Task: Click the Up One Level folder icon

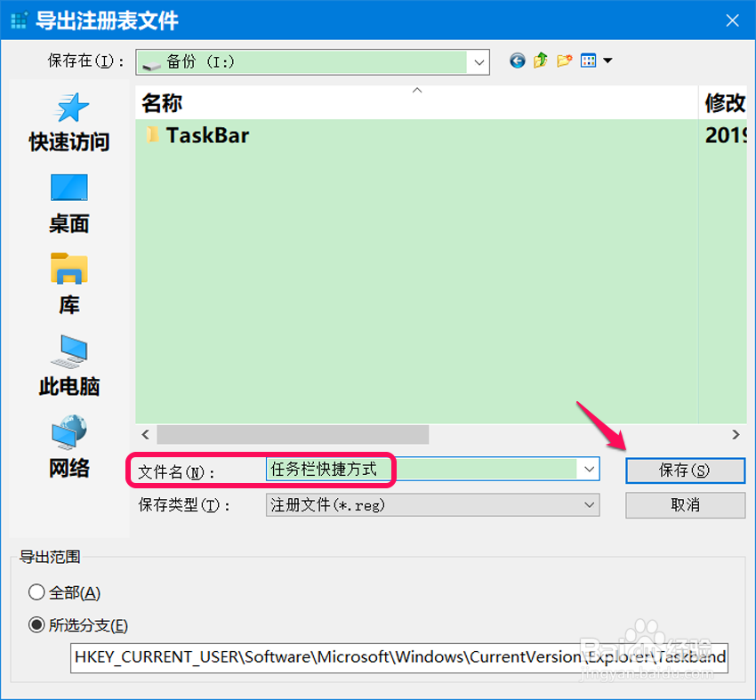Action: pyautogui.click(x=540, y=60)
